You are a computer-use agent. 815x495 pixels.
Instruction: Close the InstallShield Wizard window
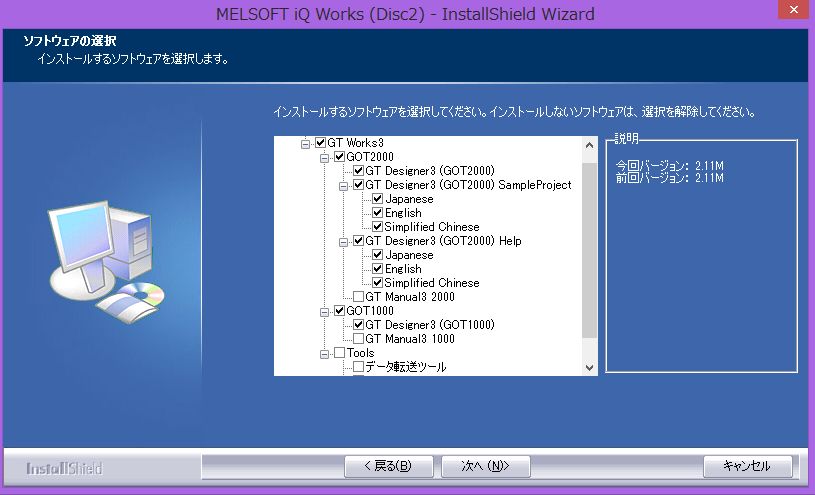click(x=794, y=9)
